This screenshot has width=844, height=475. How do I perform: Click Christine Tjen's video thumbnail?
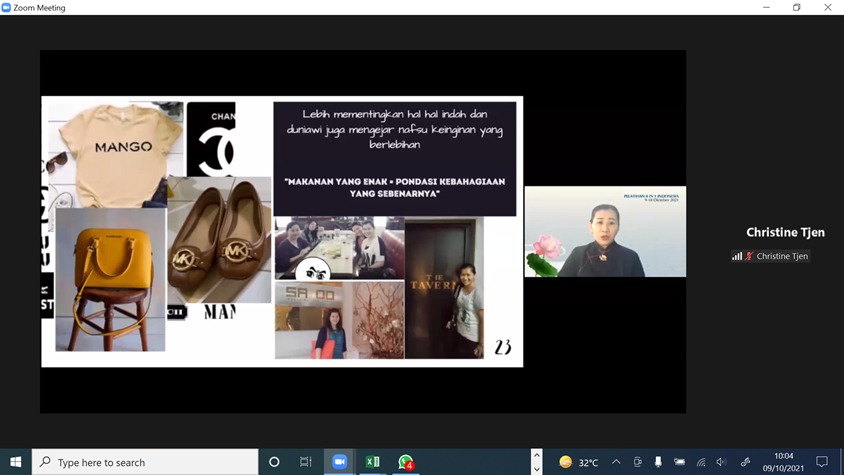[x=606, y=232]
